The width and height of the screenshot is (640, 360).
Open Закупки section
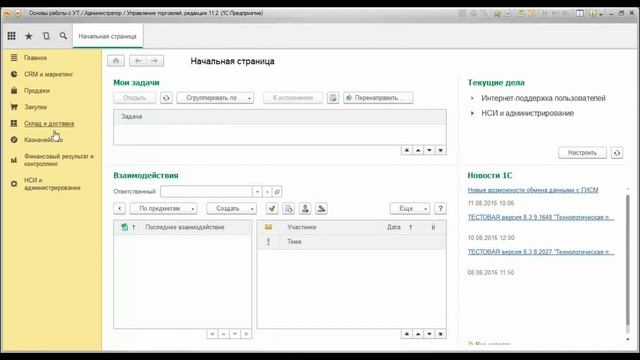(x=36, y=107)
